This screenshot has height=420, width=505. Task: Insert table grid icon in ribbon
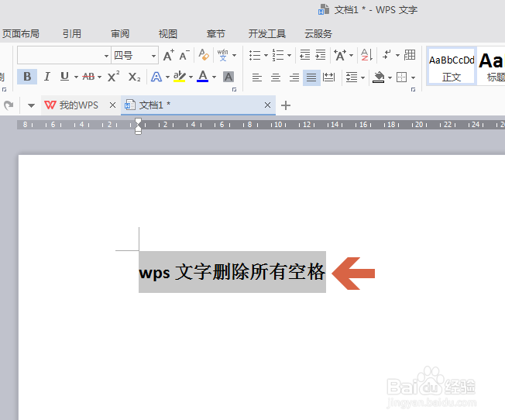410,55
